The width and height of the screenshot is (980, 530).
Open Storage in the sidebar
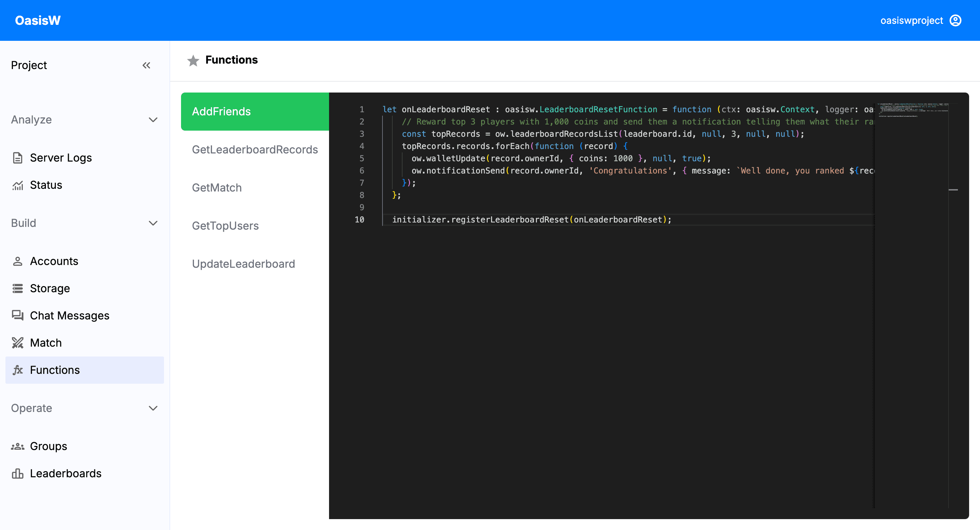coord(84,288)
